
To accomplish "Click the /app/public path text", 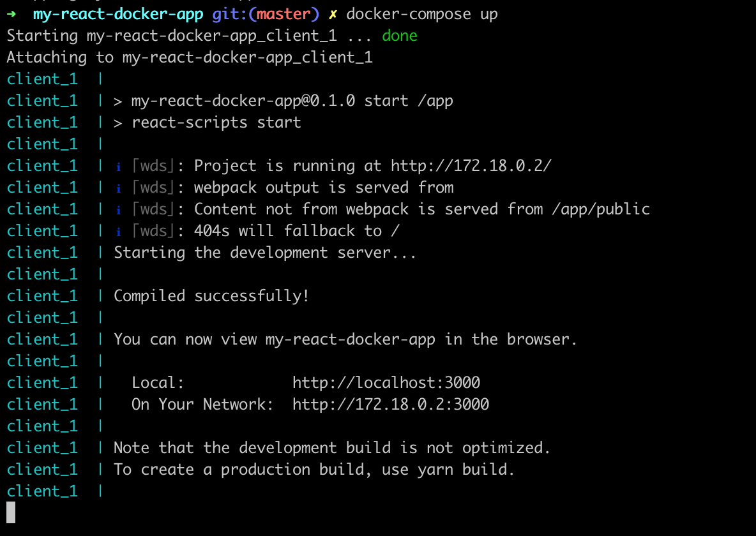I will pos(601,210).
